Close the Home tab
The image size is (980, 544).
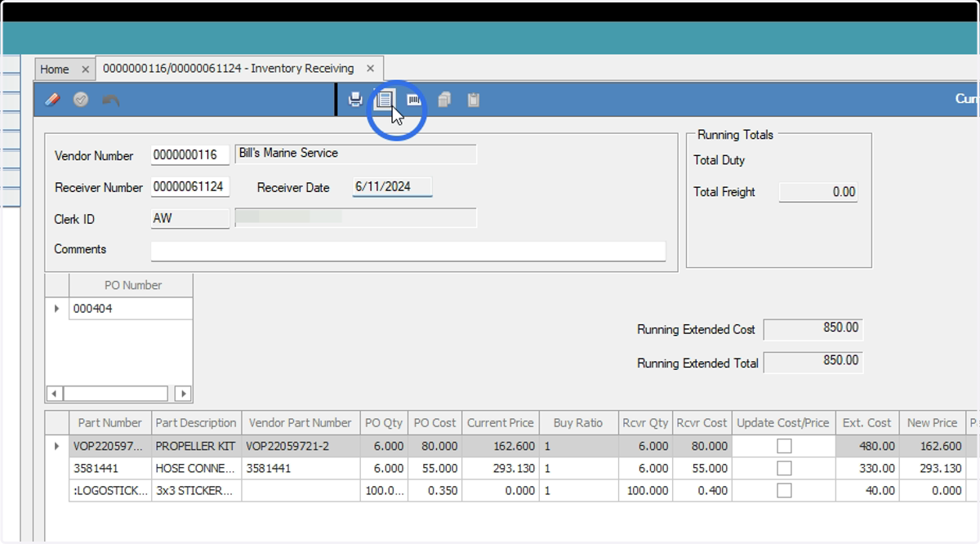85,69
